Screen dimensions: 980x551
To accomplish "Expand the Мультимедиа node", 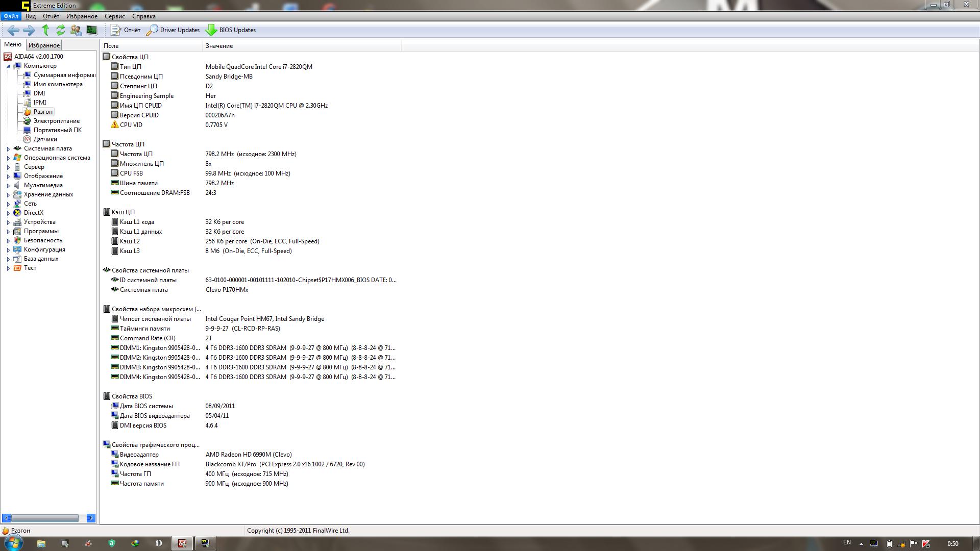I will (x=8, y=186).
